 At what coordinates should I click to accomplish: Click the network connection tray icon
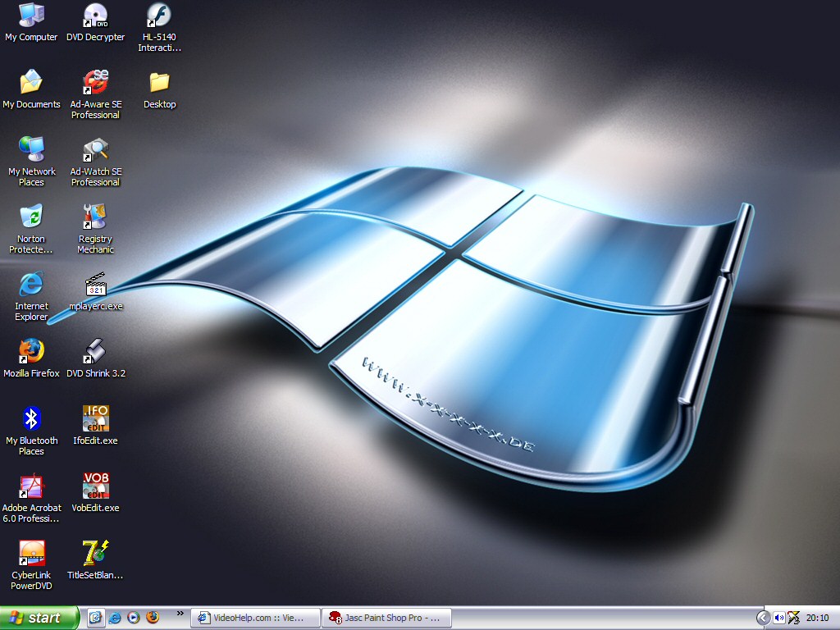(793, 618)
